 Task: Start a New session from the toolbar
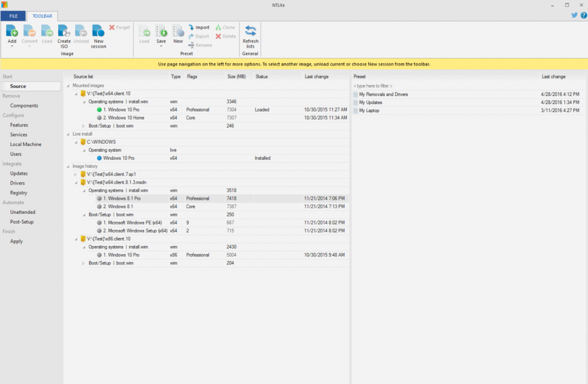click(x=98, y=30)
